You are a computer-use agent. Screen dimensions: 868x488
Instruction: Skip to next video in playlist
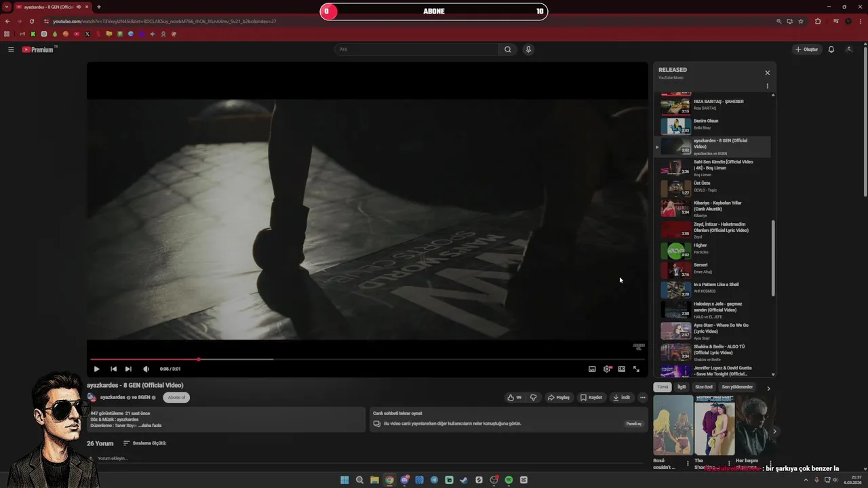point(128,369)
